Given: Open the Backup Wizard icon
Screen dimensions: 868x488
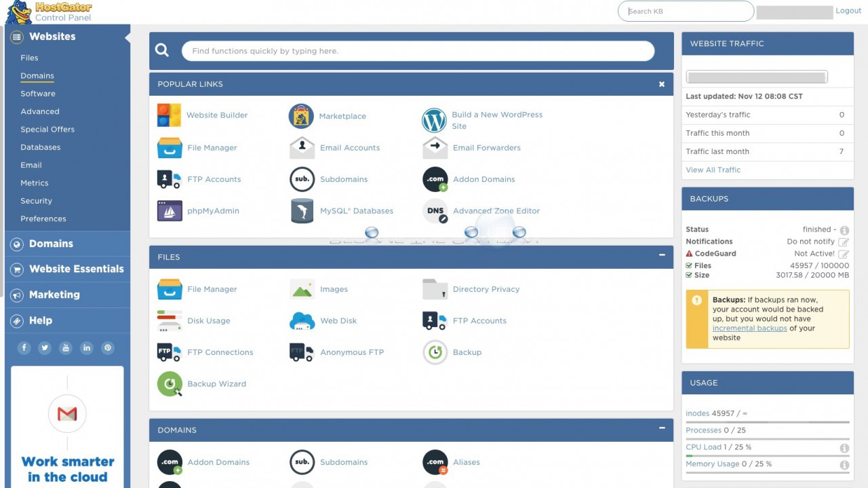Looking at the screenshot, I should [x=170, y=384].
